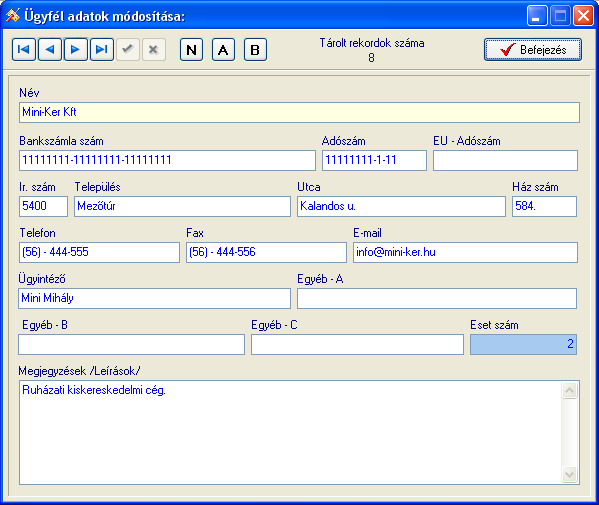Confirm edit with grey checkmark icon

coord(128,50)
